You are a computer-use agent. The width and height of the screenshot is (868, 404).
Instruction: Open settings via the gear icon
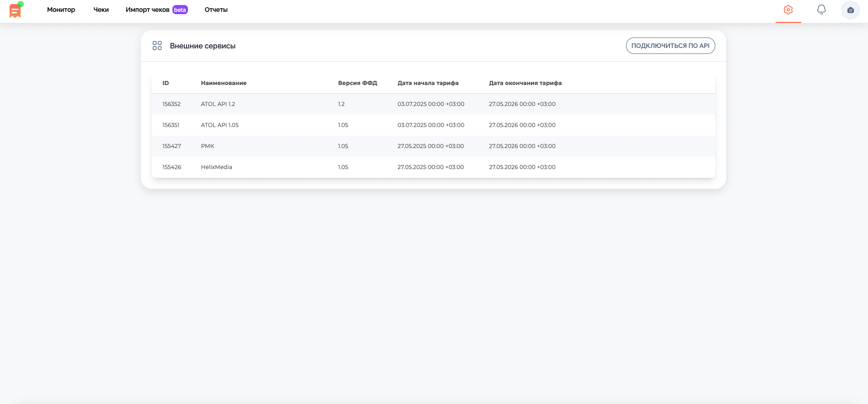click(x=788, y=10)
